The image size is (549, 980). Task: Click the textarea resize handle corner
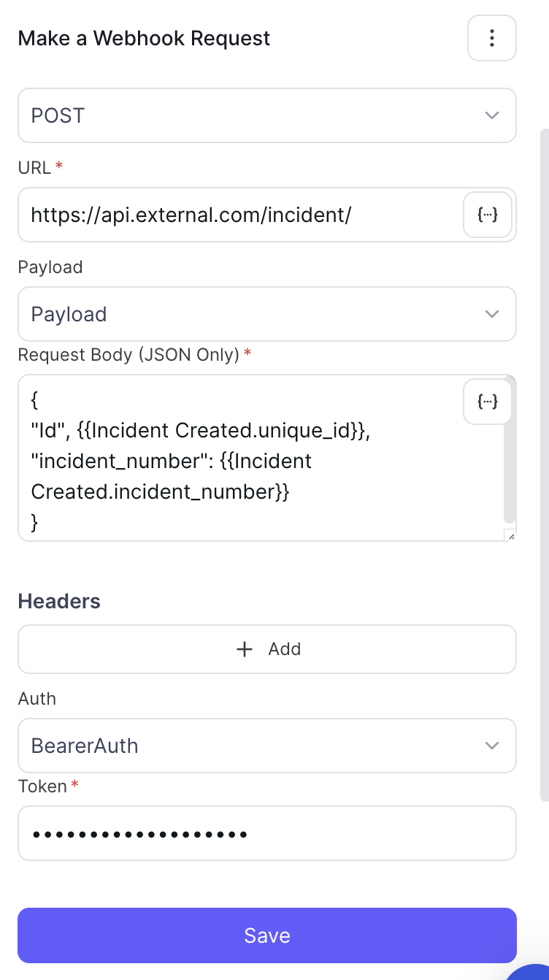[510, 535]
